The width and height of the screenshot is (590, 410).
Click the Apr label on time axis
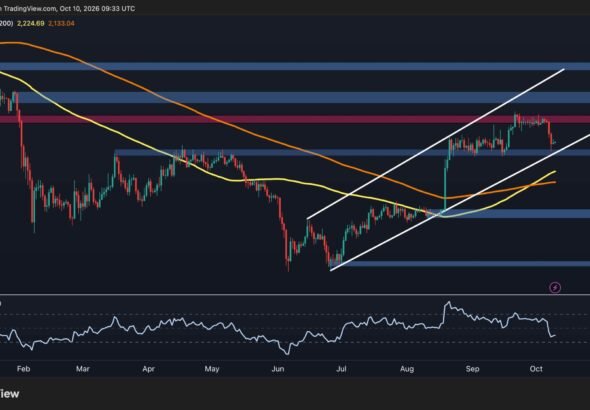tap(149, 369)
